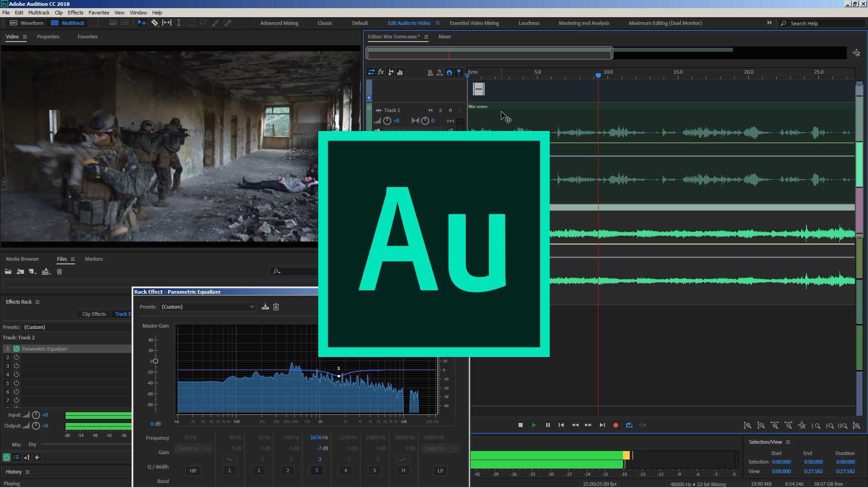Click the Solo button on Track 1
Image resolution: width=868 pixels, height=488 pixels.
[440, 110]
